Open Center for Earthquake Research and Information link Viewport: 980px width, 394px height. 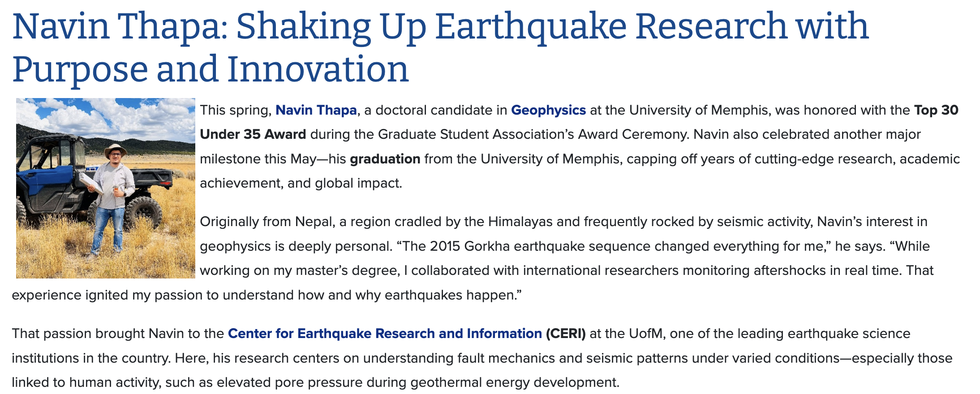pos(385,334)
